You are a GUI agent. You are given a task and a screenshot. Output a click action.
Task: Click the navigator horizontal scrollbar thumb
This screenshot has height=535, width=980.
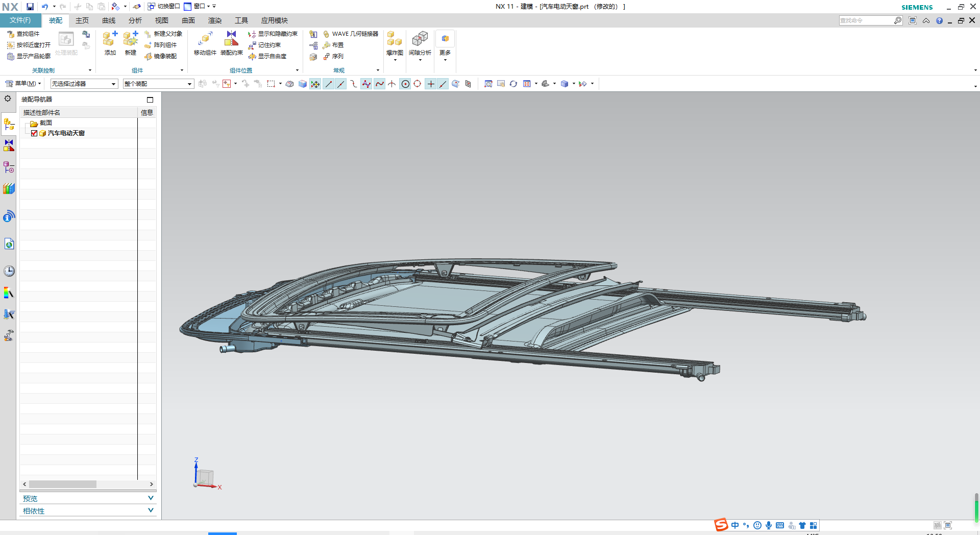62,484
